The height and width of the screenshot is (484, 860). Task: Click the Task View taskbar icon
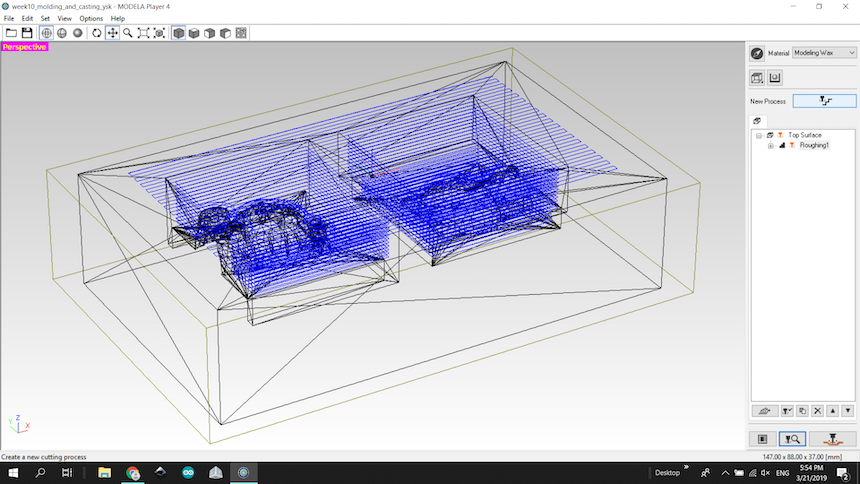point(67,473)
